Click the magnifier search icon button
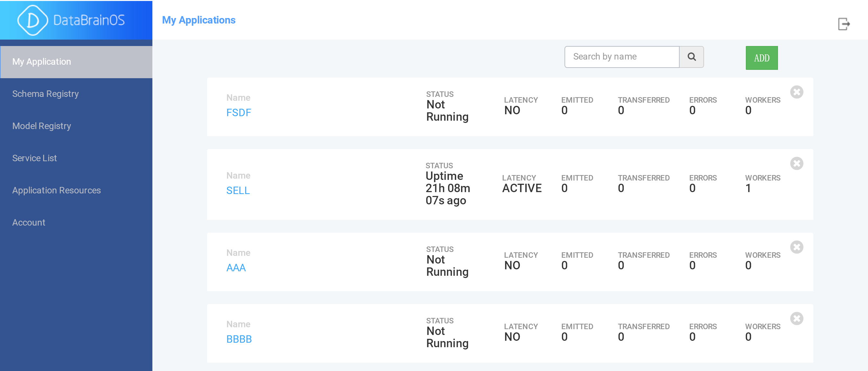 tap(692, 57)
